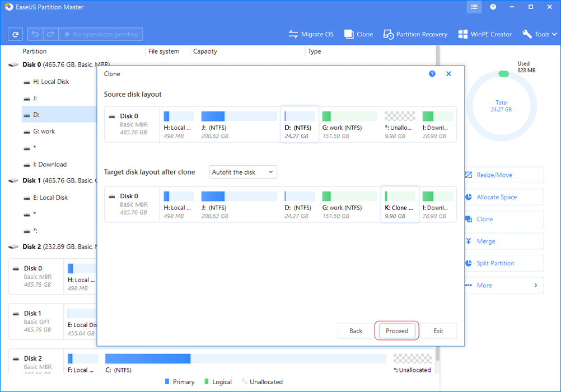Select F: Local partition on Disk 2
561x392 pixels.
82,363
